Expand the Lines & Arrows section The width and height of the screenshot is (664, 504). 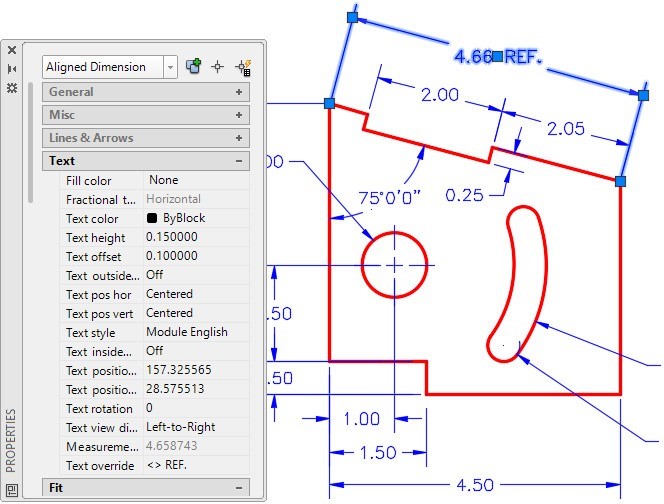tap(239, 138)
